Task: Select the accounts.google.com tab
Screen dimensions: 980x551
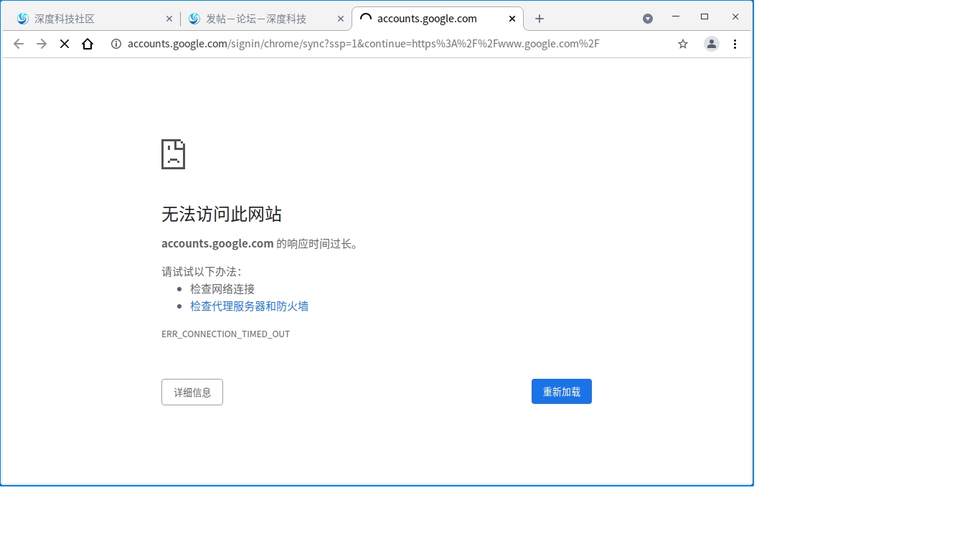Action: [x=438, y=19]
